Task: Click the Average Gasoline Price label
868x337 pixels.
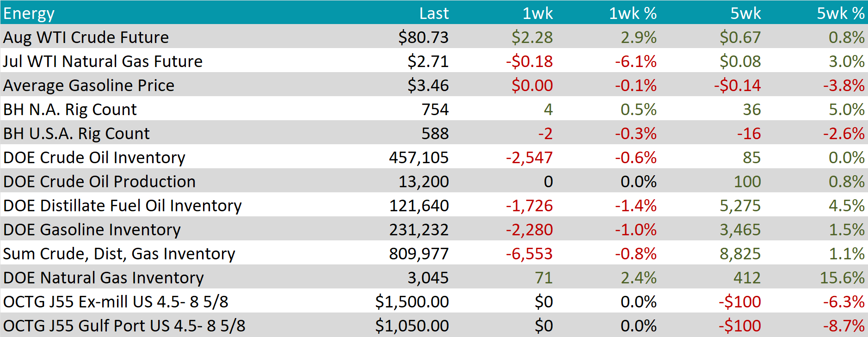Action: click(89, 86)
